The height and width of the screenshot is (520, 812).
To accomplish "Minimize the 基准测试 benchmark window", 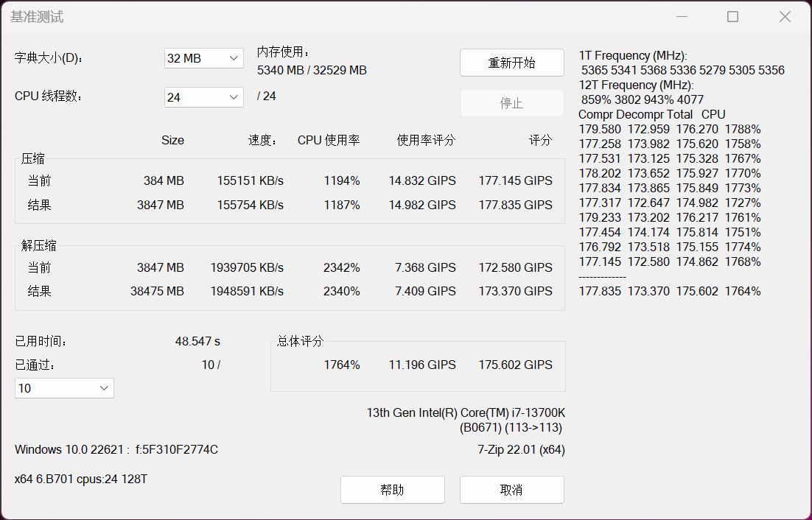I will click(x=682, y=16).
